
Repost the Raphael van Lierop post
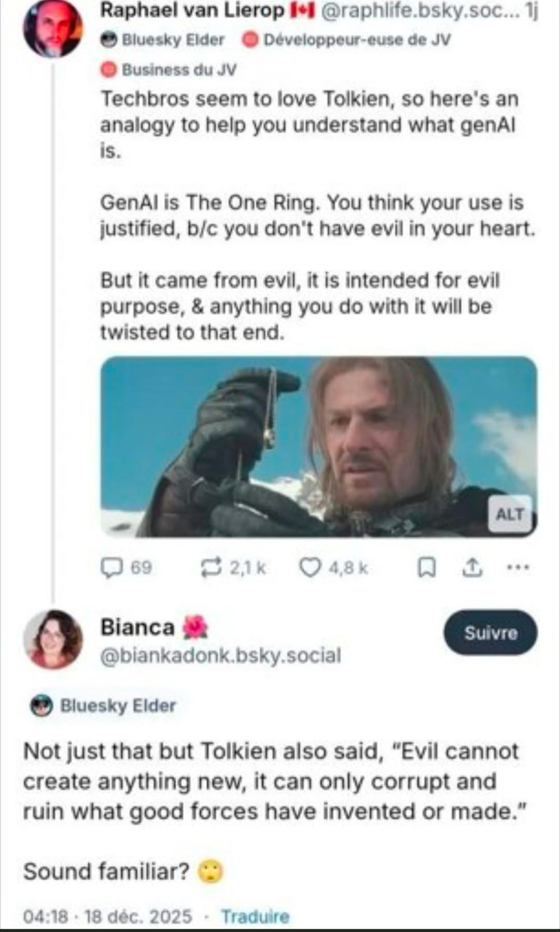point(211,568)
